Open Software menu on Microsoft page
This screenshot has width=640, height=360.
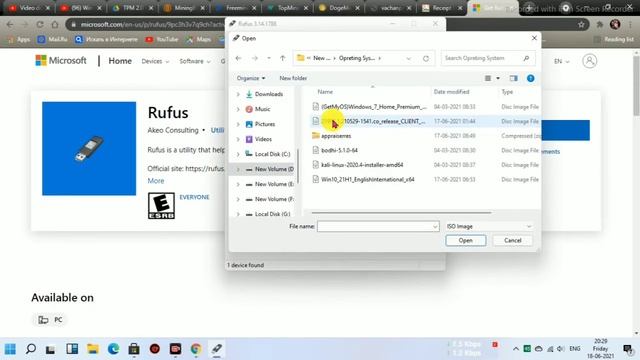pyautogui.click(x=195, y=61)
